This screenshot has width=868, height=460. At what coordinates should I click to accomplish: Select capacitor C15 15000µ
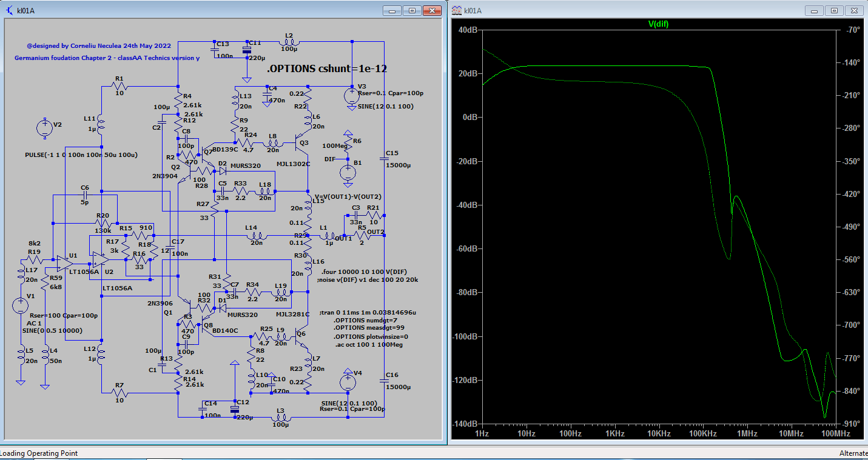384,159
